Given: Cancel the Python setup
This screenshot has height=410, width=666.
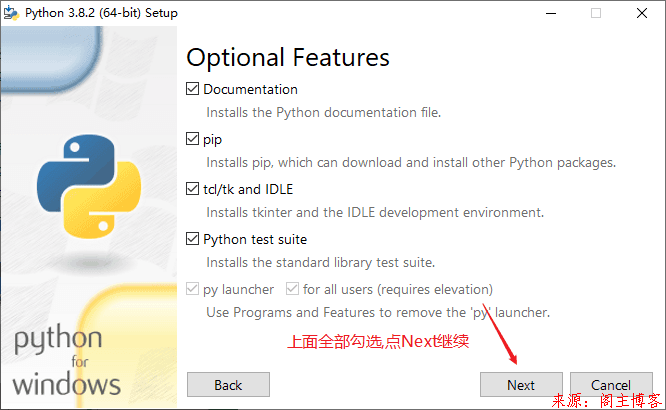Looking at the screenshot, I should tap(611, 385).
